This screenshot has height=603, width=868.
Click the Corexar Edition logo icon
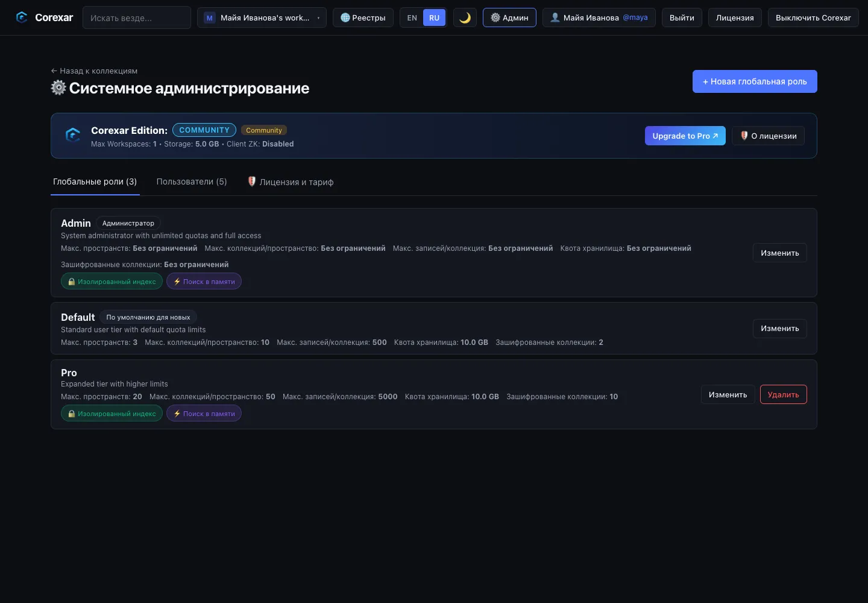[73, 135]
